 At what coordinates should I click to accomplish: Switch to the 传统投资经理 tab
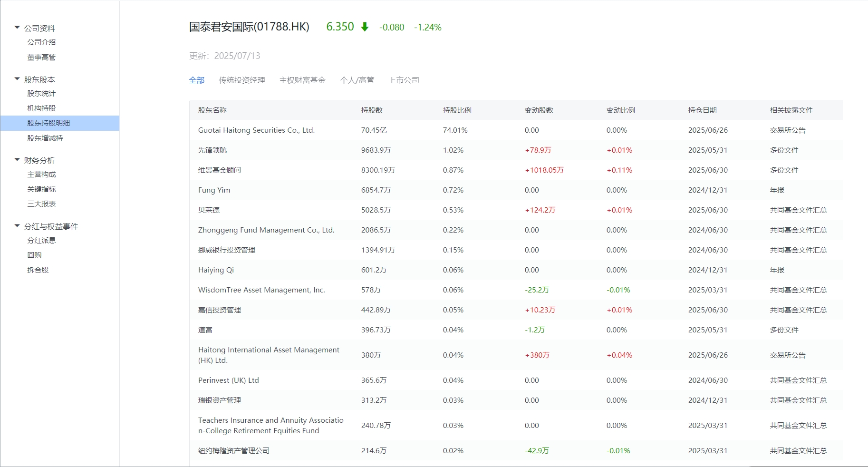click(x=242, y=80)
